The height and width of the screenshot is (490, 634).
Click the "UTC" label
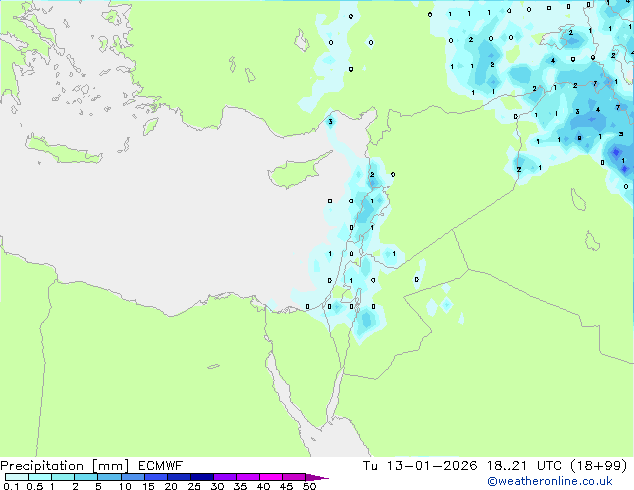[549, 466]
